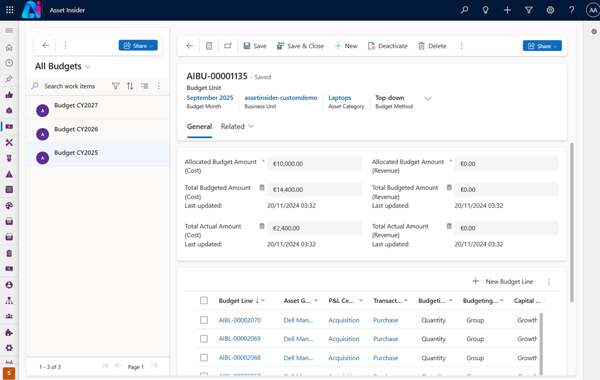Filter work items with funnel icon

pyautogui.click(x=115, y=86)
